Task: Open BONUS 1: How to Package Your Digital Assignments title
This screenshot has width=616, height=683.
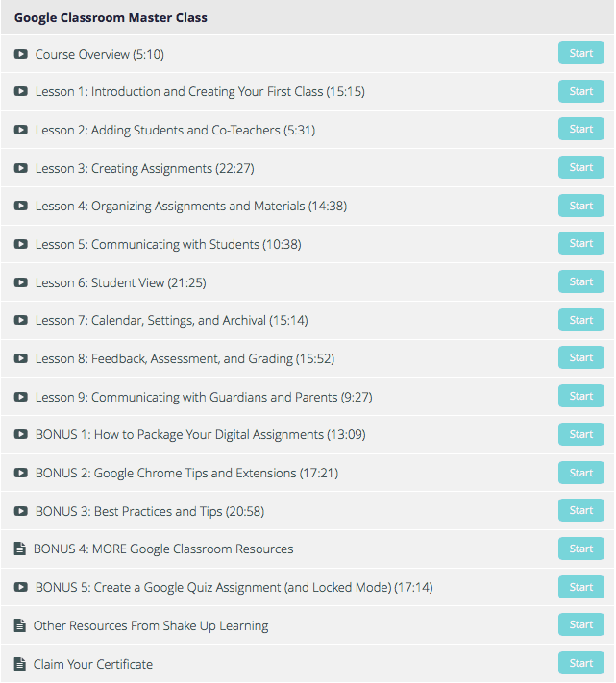Action: tap(201, 435)
